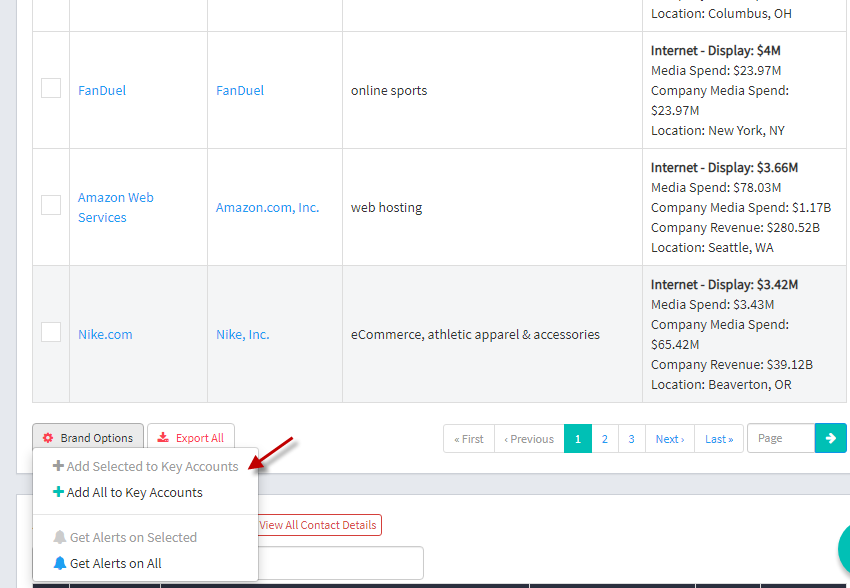
Task: Tick the checkbox for Amazon Web Services row
Action: pos(51,205)
